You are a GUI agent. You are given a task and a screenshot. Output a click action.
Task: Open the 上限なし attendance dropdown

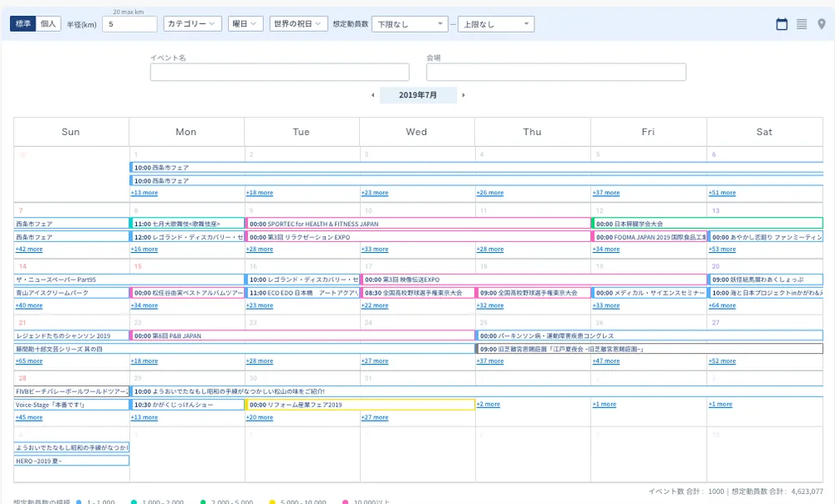coord(496,24)
